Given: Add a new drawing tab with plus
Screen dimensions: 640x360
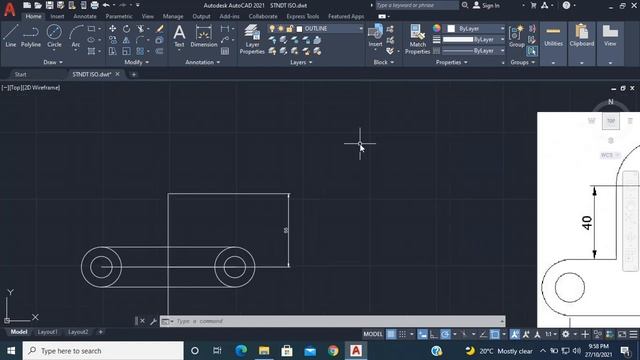Looking at the screenshot, I should click(133, 74).
